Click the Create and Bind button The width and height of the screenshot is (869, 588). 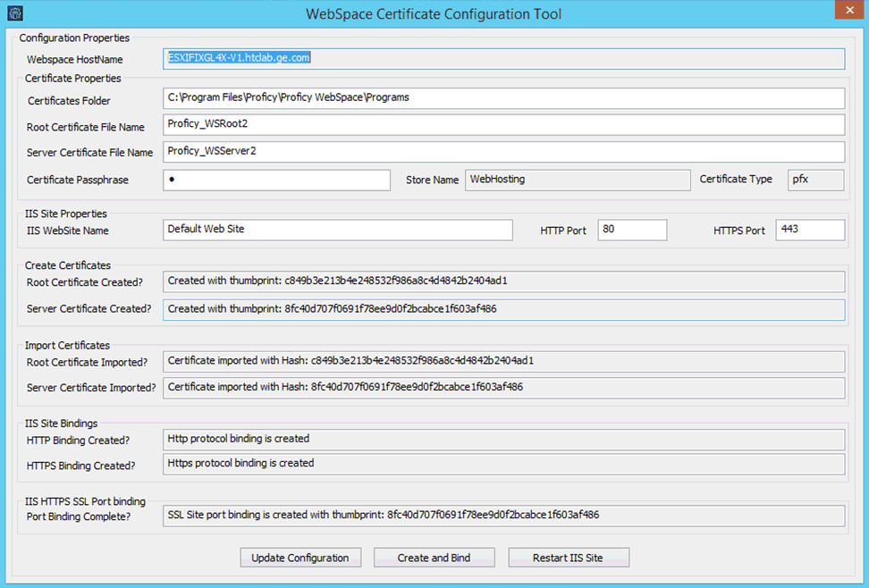(434, 558)
